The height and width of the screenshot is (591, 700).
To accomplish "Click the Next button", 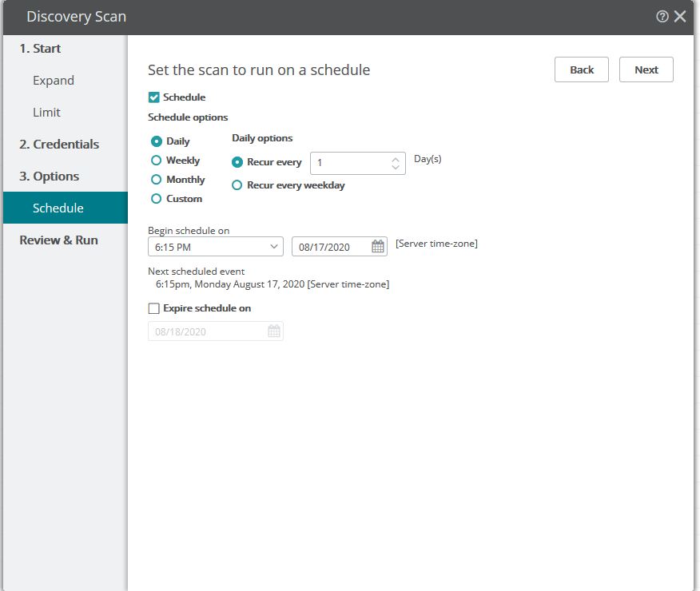I will [646, 69].
